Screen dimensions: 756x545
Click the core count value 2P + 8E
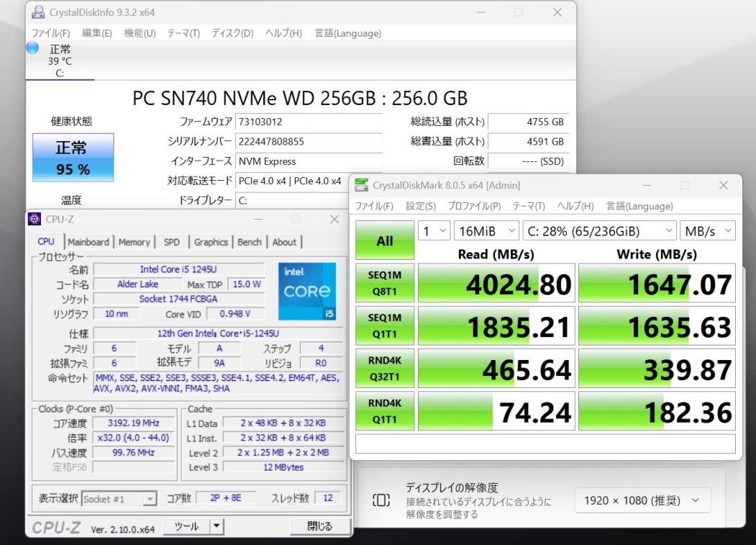tap(226, 497)
